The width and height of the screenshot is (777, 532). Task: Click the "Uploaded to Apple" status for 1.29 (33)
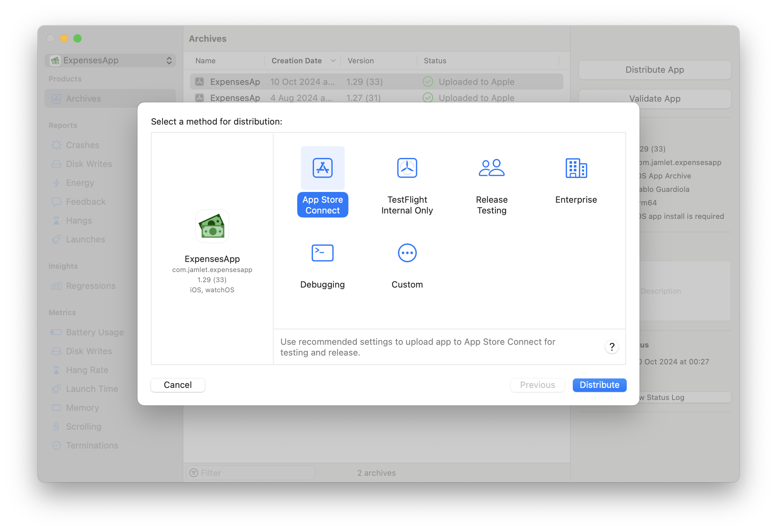click(x=476, y=82)
